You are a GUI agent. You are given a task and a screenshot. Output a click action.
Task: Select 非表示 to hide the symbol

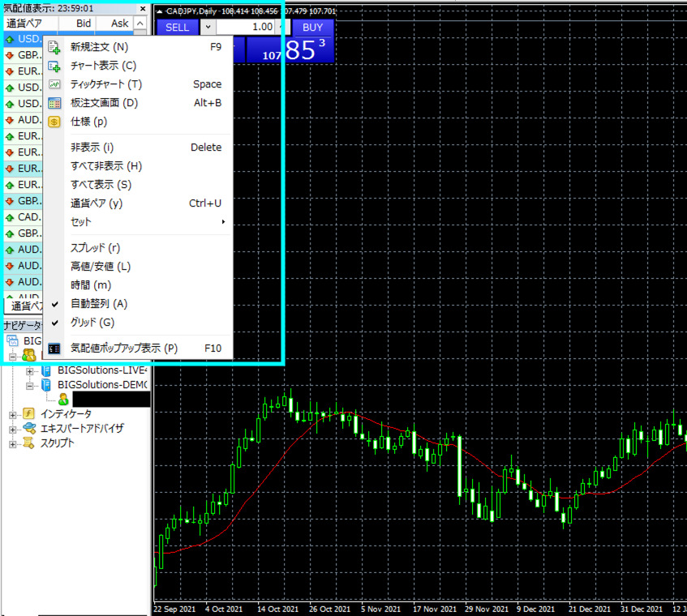[92, 148]
